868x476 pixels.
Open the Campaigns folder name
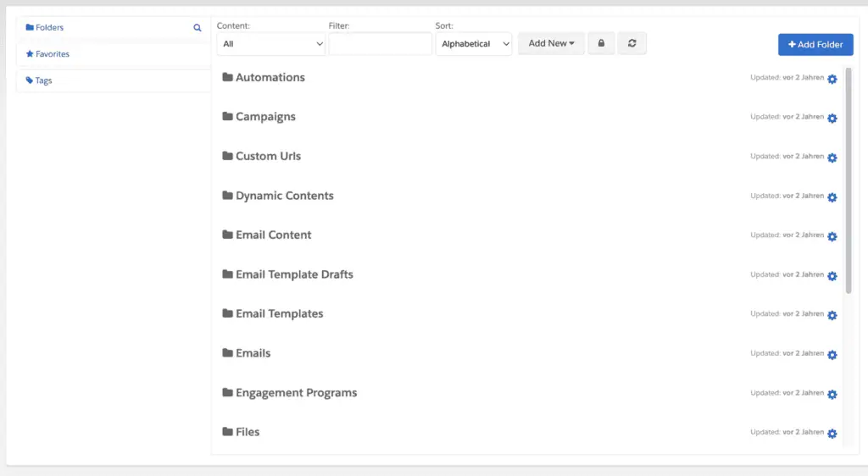[x=265, y=117]
